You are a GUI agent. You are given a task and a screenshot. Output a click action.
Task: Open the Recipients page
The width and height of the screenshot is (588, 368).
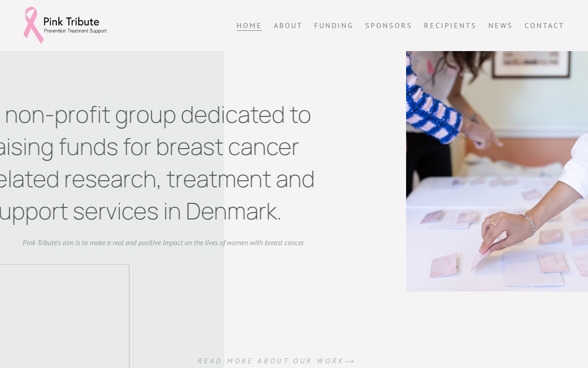pyautogui.click(x=450, y=26)
